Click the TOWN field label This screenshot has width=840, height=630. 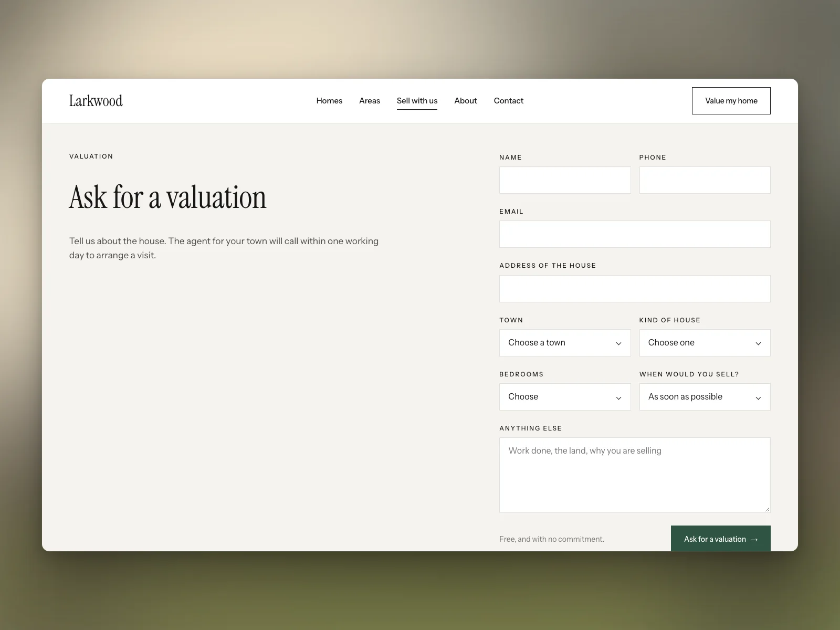point(511,320)
